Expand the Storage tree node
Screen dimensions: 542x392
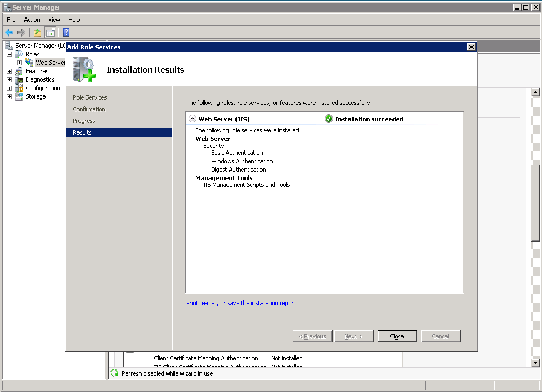pyautogui.click(x=10, y=97)
